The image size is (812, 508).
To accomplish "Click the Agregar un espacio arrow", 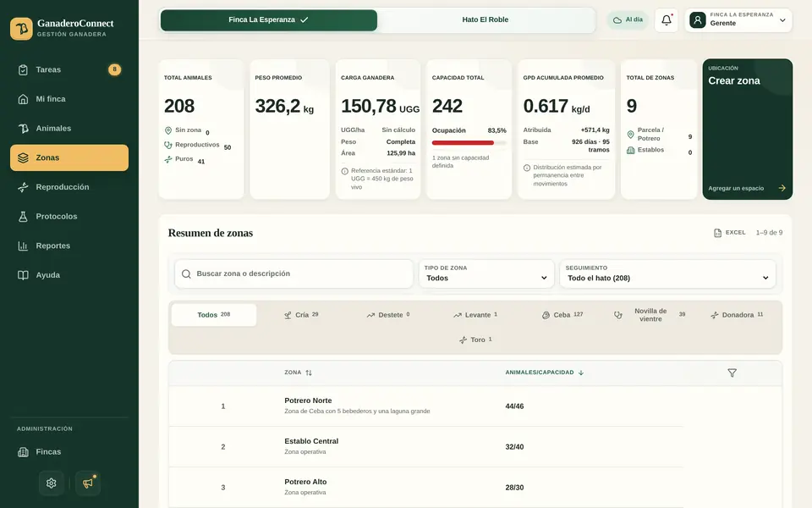I will (x=782, y=188).
